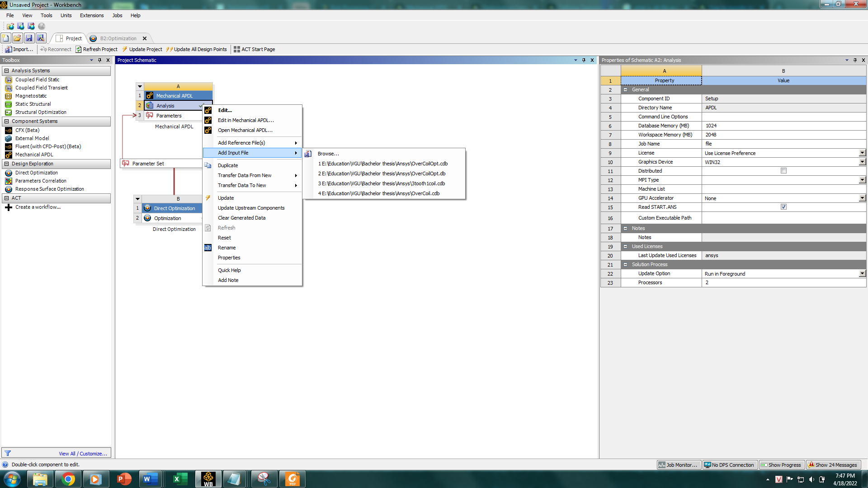868x488 pixels.
Task: Select Structural Optimization in Toolbox
Action: click(x=41, y=112)
